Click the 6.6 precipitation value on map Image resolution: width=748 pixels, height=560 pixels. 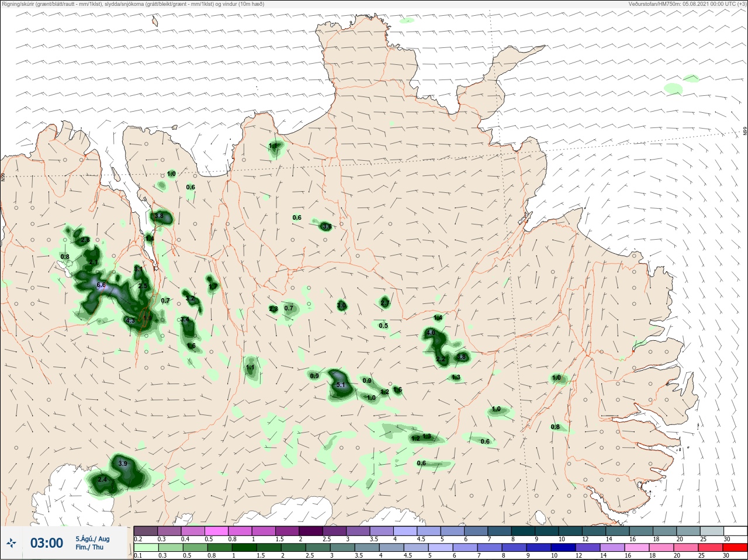(101, 285)
